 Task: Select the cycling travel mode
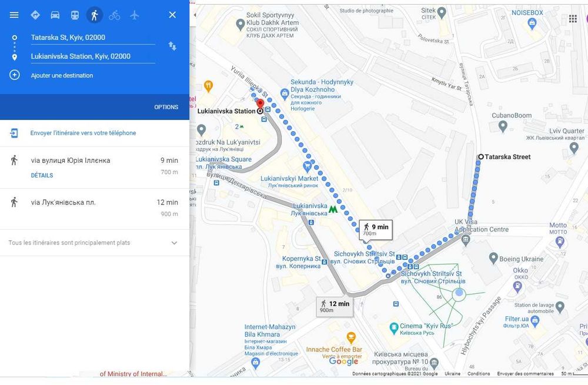[115, 15]
